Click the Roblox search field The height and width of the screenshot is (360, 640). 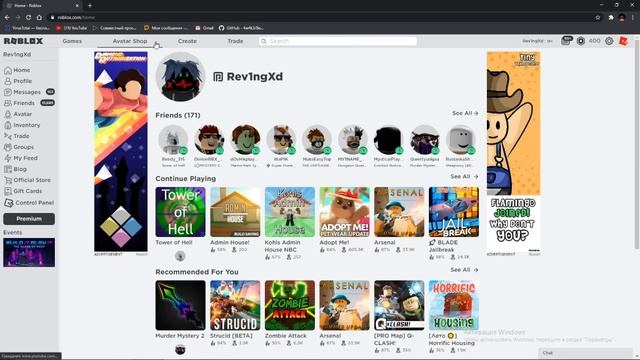[x=338, y=41]
